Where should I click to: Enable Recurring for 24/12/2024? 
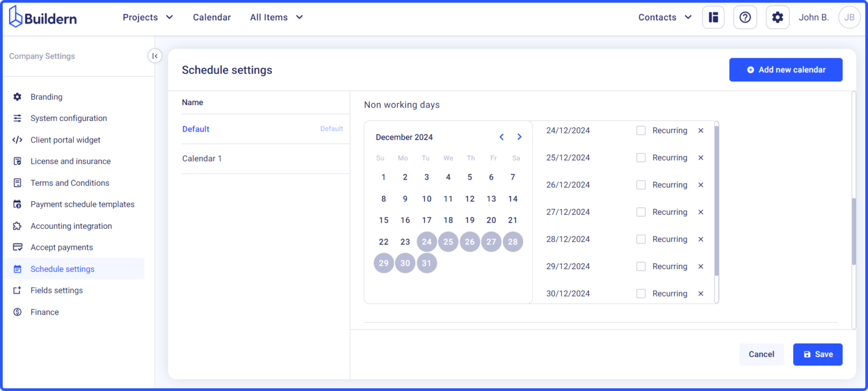641,130
